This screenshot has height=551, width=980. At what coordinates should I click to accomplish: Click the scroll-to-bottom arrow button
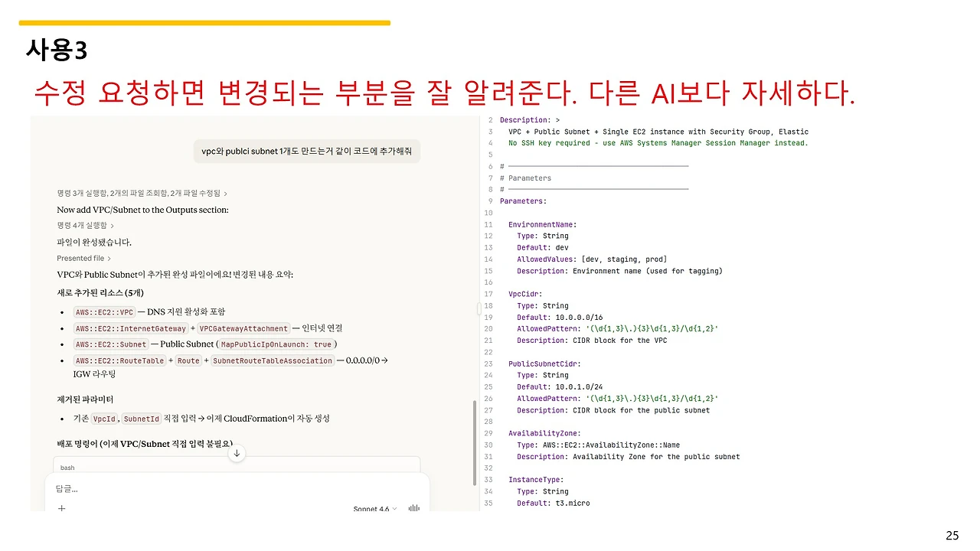point(236,453)
